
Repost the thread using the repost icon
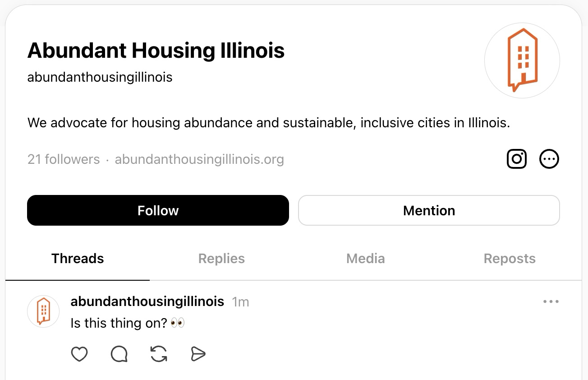pyautogui.click(x=159, y=354)
